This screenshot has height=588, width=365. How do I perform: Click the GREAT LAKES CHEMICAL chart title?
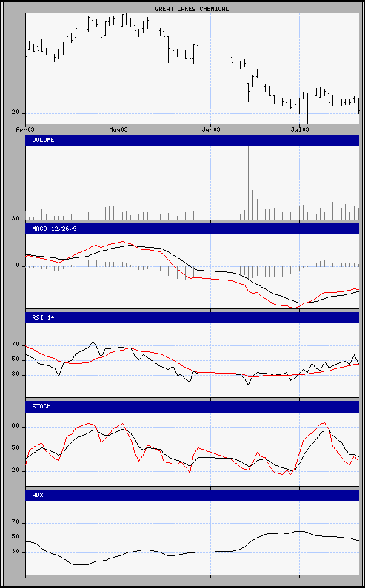pos(192,9)
